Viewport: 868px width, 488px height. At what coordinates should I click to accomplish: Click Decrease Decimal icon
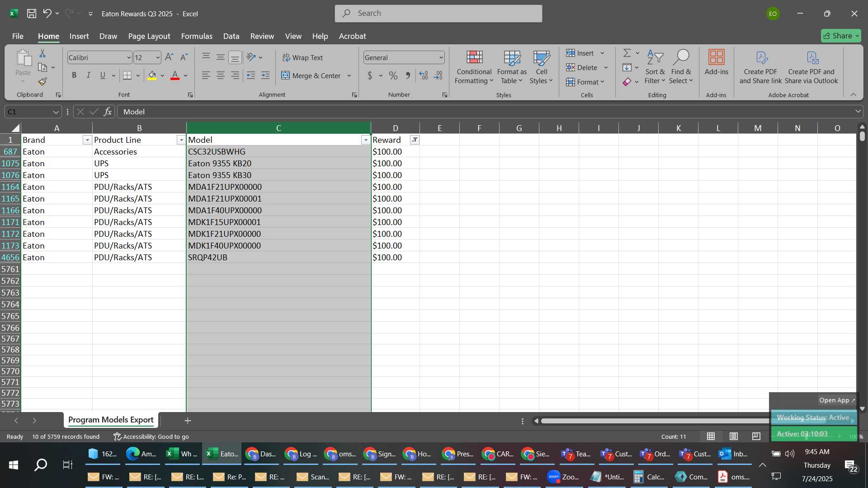438,76
